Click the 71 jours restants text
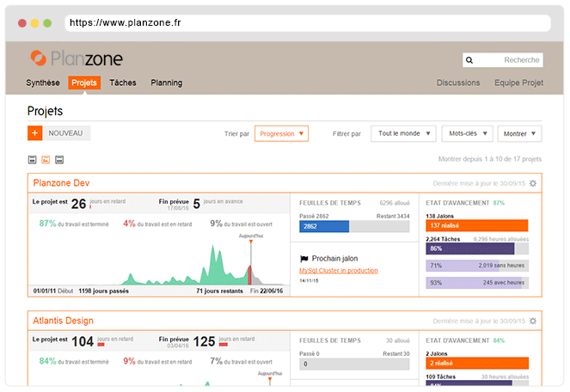 tap(219, 291)
